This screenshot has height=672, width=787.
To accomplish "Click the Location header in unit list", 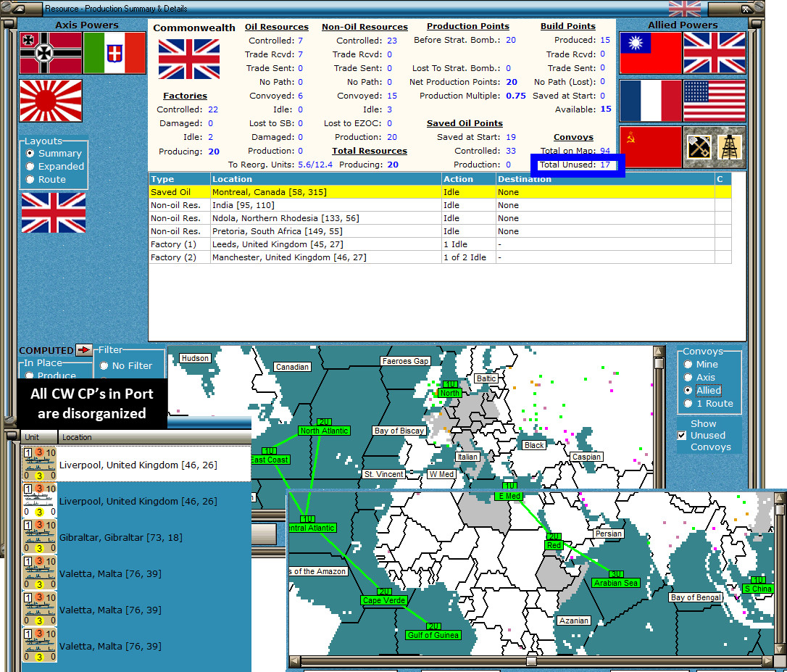I will (154, 437).
